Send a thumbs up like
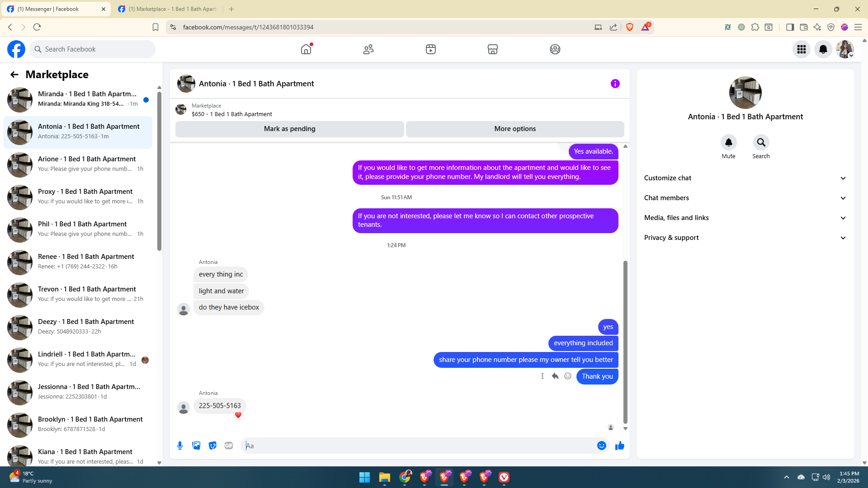 coord(619,446)
